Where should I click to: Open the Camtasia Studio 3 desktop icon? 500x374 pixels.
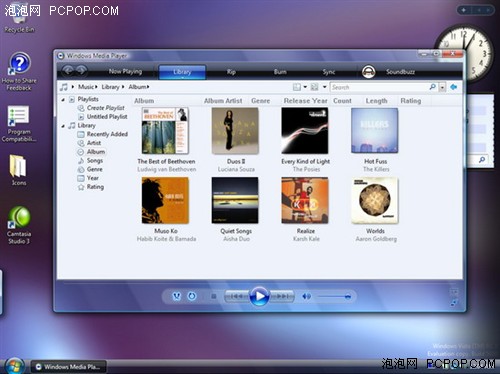click(19, 225)
